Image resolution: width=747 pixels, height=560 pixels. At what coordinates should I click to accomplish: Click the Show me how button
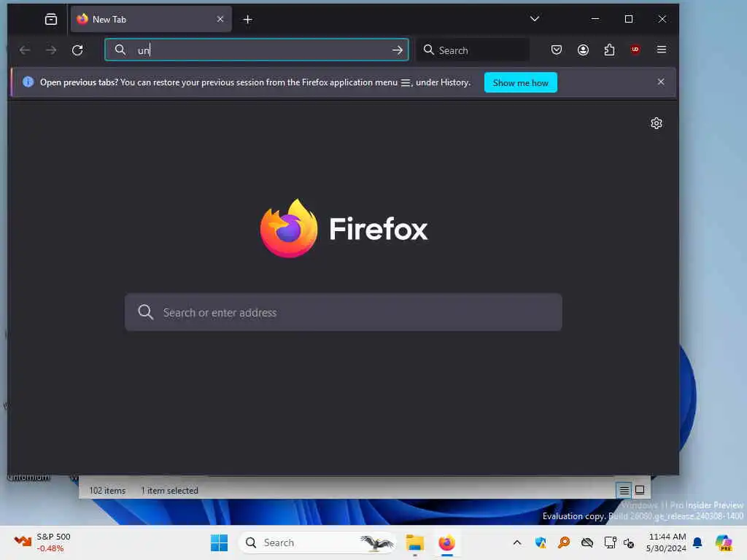tap(520, 82)
